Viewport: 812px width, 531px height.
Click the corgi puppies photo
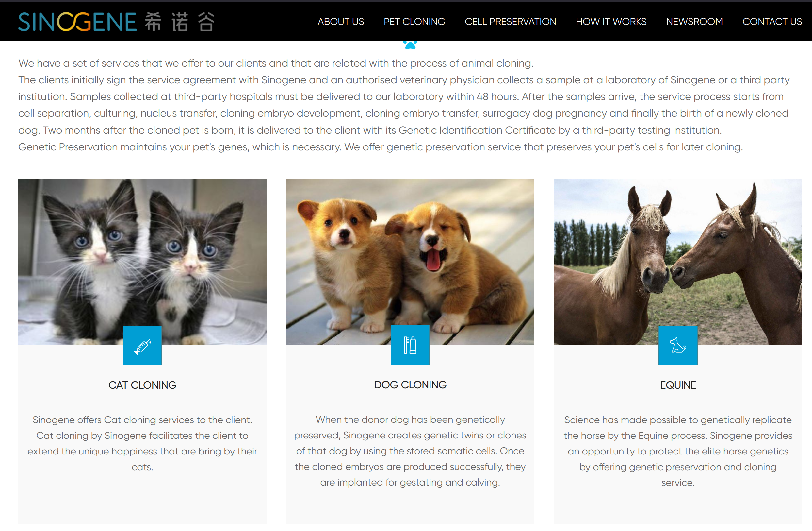[x=410, y=262]
